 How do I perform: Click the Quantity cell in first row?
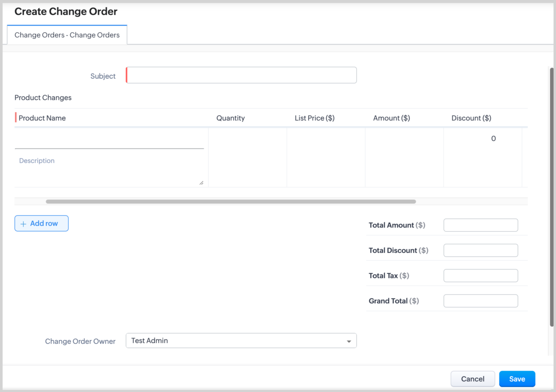click(248, 138)
